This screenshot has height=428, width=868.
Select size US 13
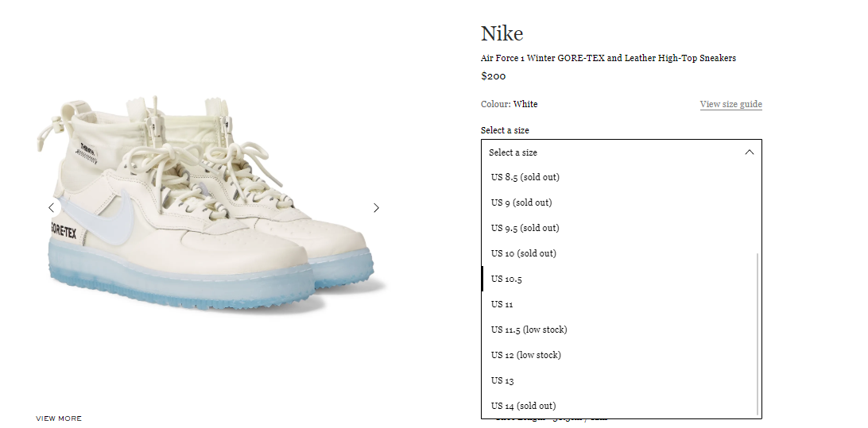621,380
